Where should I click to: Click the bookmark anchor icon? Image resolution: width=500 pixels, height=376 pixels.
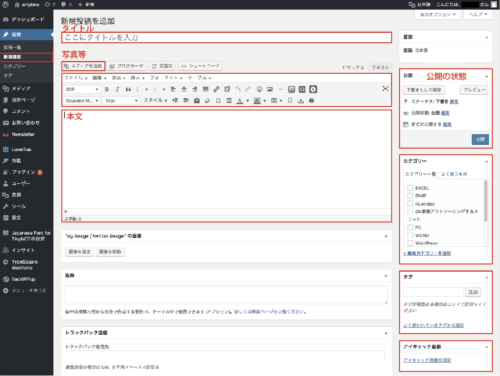pyautogui.click(x=290, y=100)
